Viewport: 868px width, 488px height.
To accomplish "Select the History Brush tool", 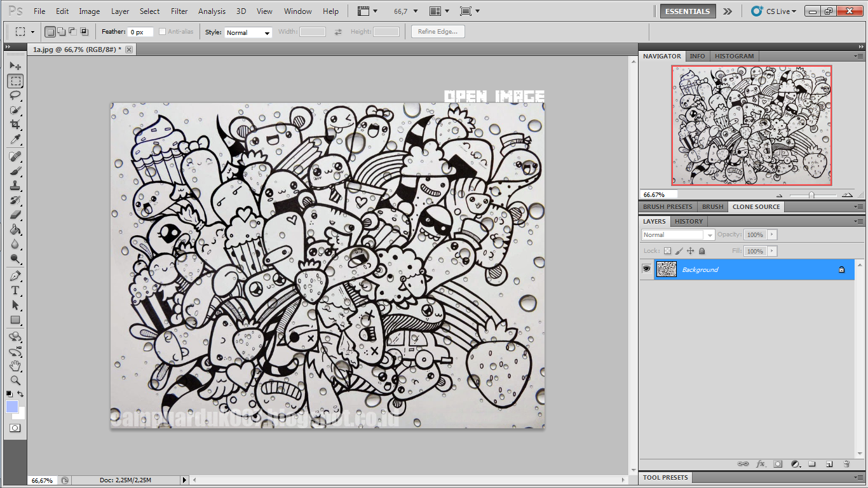I will (x=15, y=200).
